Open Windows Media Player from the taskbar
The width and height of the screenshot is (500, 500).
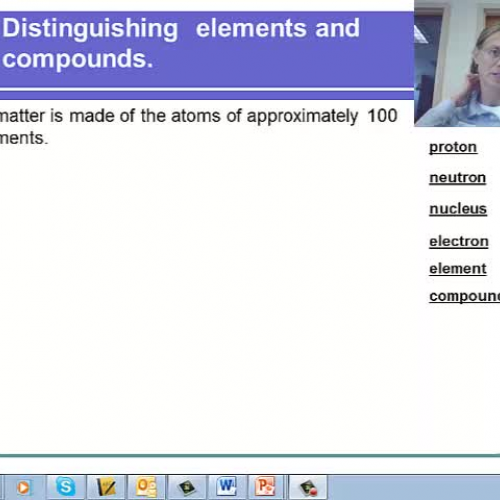coord(23,487)
